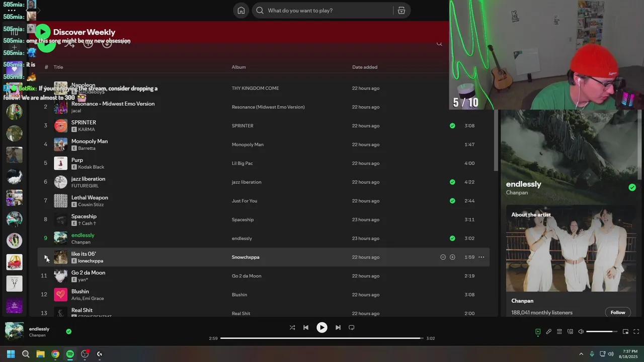Search within the playlist using magnifier icon
Screen dimensions: 644x362
coord(439,44)
